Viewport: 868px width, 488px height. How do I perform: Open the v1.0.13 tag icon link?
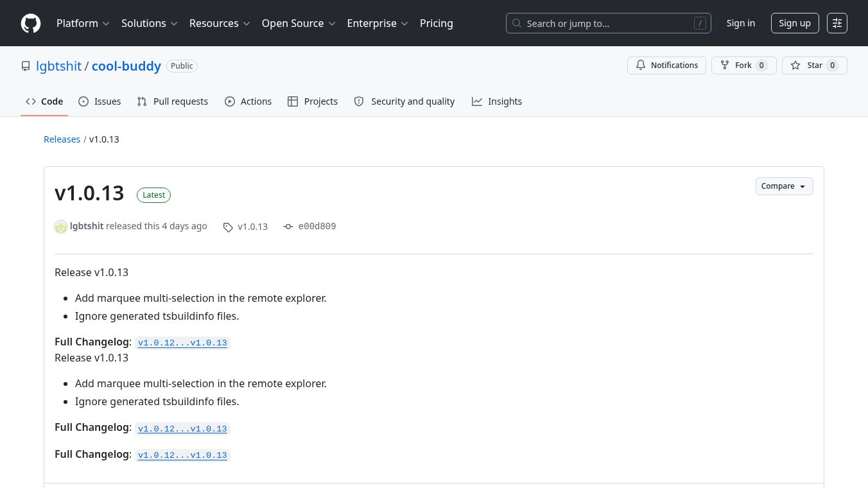click(245, 227)
